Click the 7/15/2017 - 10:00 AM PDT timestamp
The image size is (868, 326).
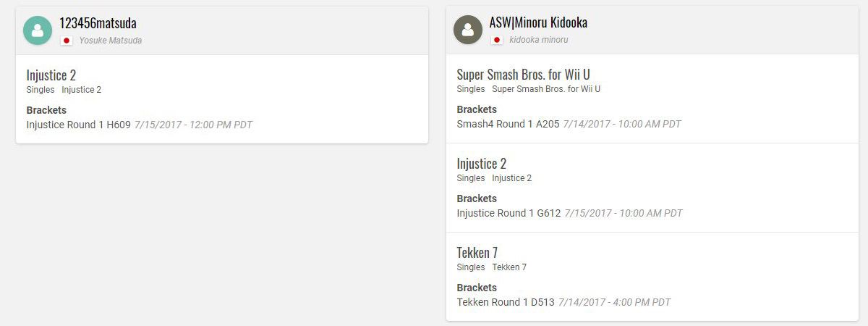pyautogui.click(x=624, y=213)
